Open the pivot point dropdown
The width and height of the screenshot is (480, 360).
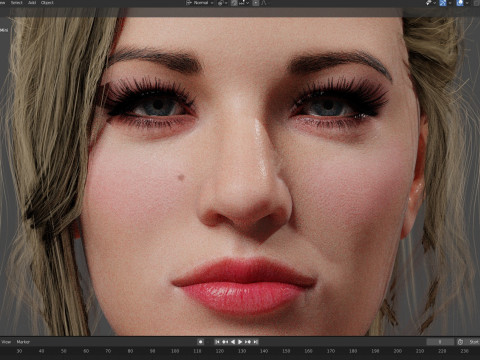tap(223, 3)
